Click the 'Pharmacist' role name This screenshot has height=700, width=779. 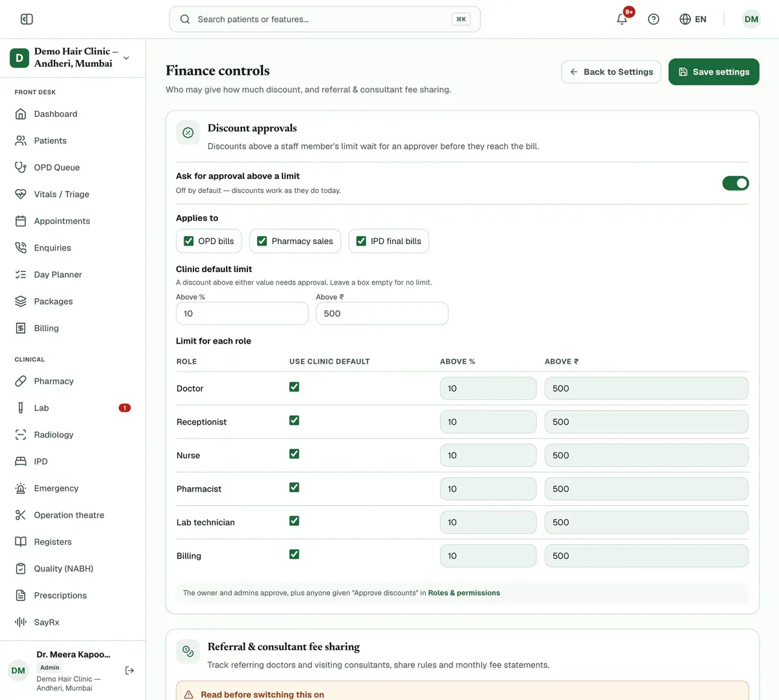point(199,489)
